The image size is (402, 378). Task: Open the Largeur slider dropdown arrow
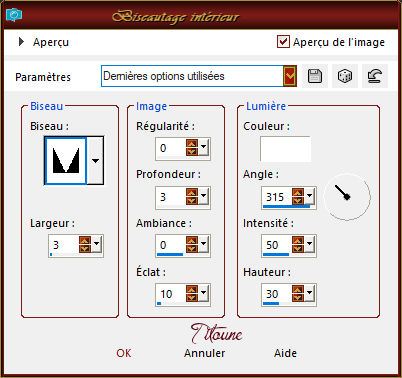coord(96,244)
